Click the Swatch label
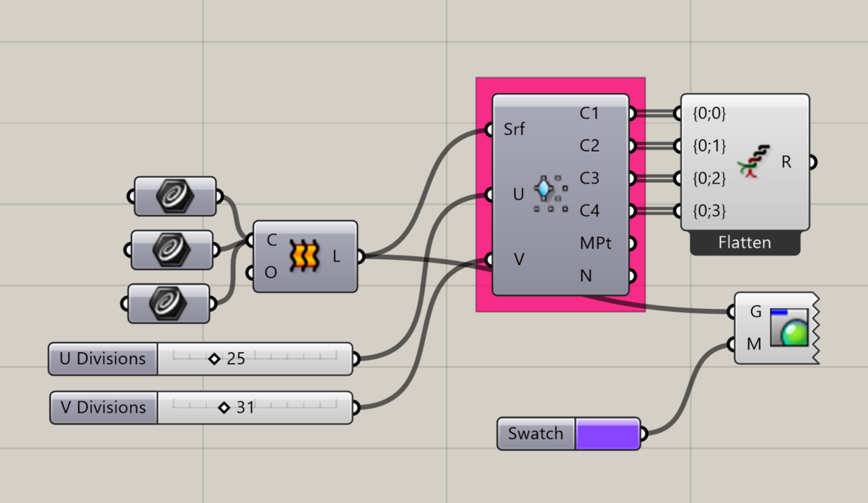The image size is (868, 503). pos(535,434)
